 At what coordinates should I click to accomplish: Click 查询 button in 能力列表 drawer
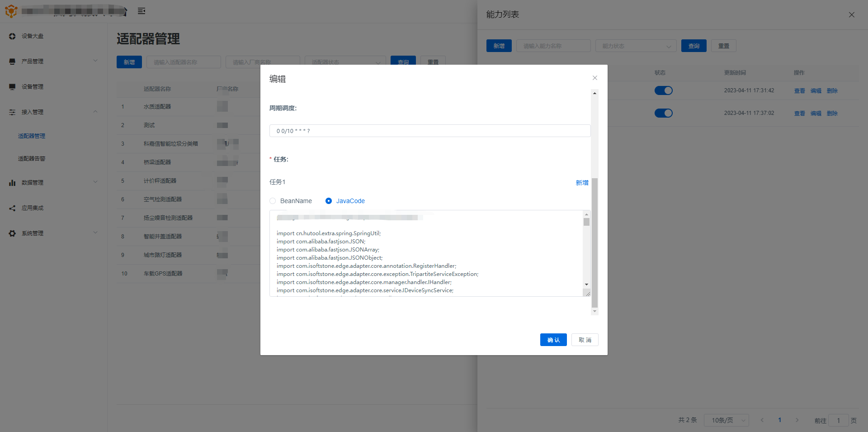click(x=694, y=46)
